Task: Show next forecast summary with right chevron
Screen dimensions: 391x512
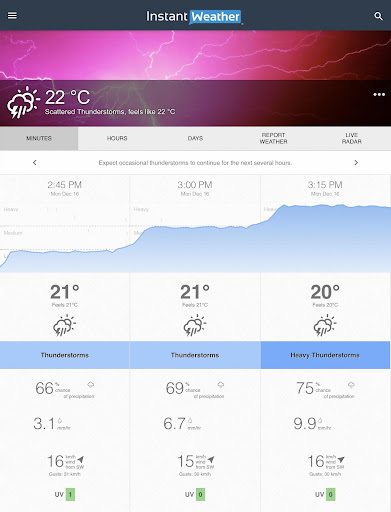Action: tap(356, 163)
